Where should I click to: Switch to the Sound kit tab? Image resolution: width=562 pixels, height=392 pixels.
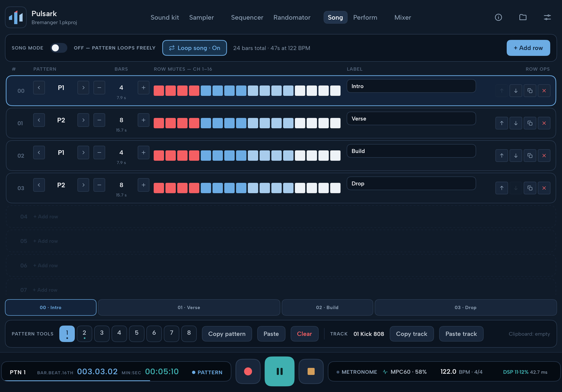[164, 17]
